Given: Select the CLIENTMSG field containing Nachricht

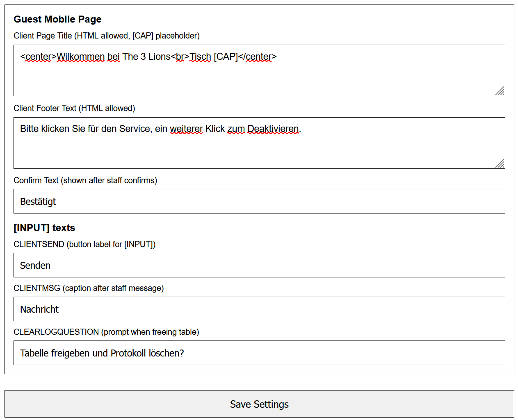Looking at the screenshot, I should (259, 309).
